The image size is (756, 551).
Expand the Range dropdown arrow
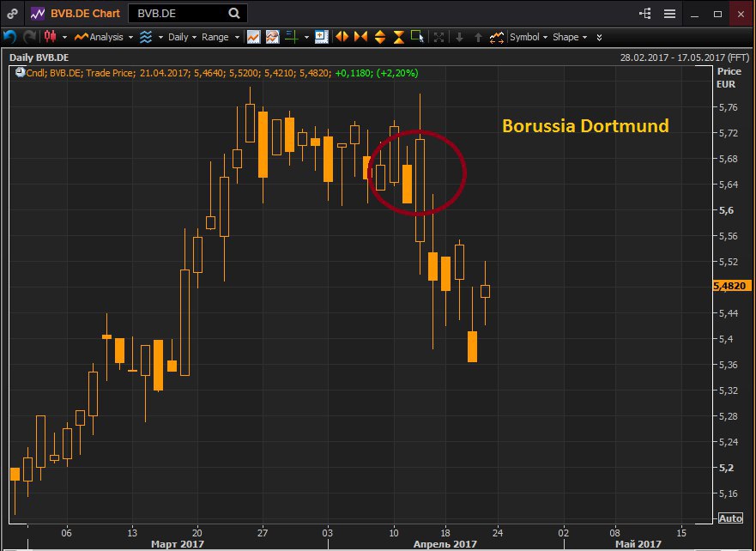(237, 37)
